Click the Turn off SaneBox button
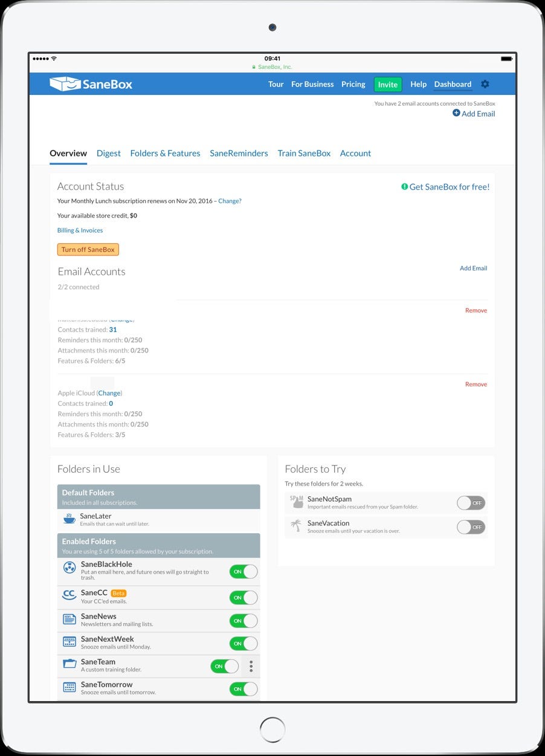Image resolution: width=545 pixels, height=756 pixels. click(88, 249)
